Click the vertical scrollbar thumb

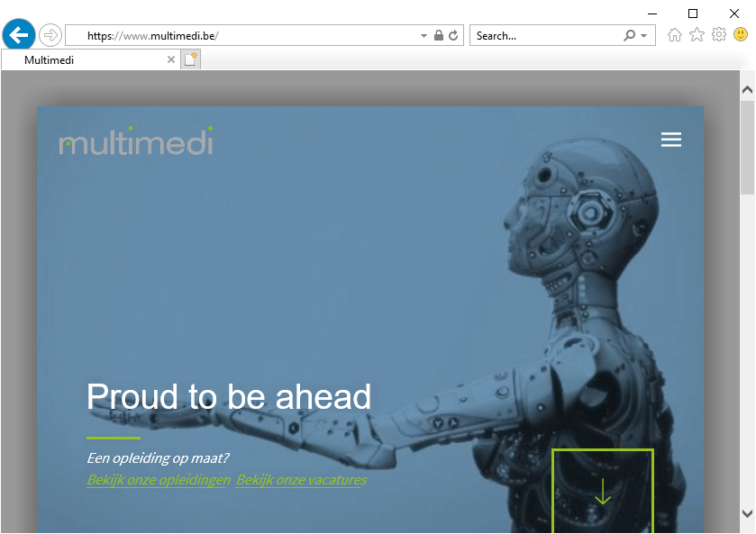click(747, 148)
